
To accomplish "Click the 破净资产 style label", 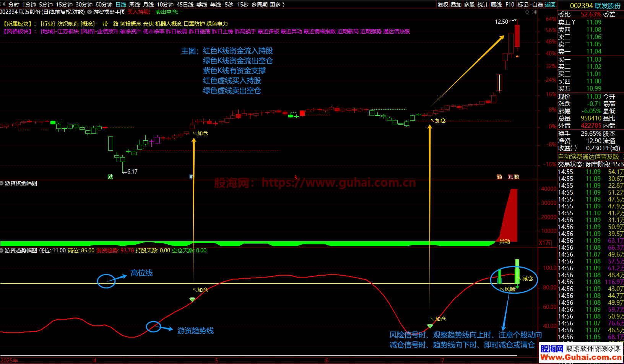I will 131,31.
